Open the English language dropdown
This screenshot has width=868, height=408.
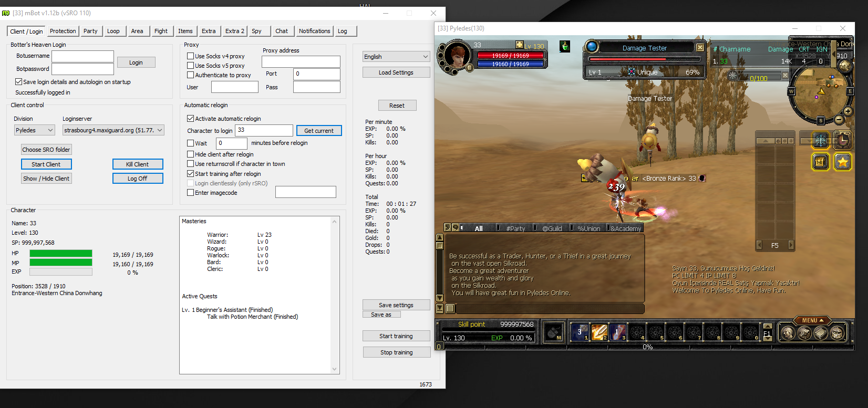396,57
